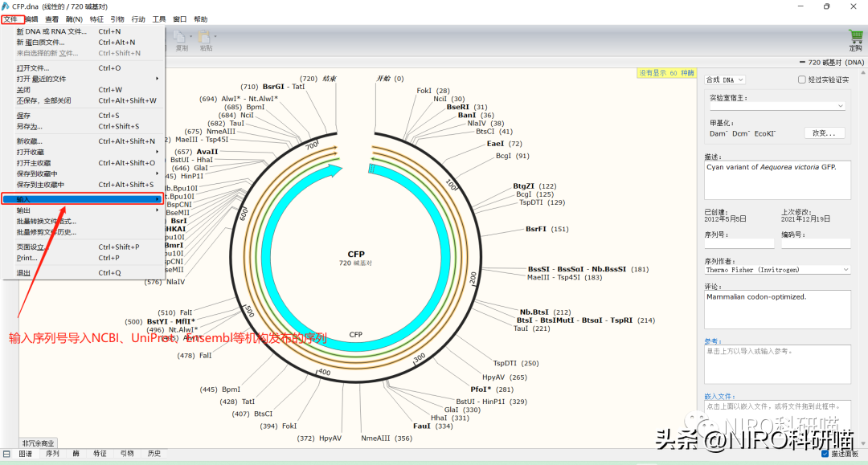Choose 另存为... from the menu
The width and height of the screenshot is (868, 465).
(x=29, y=126)
